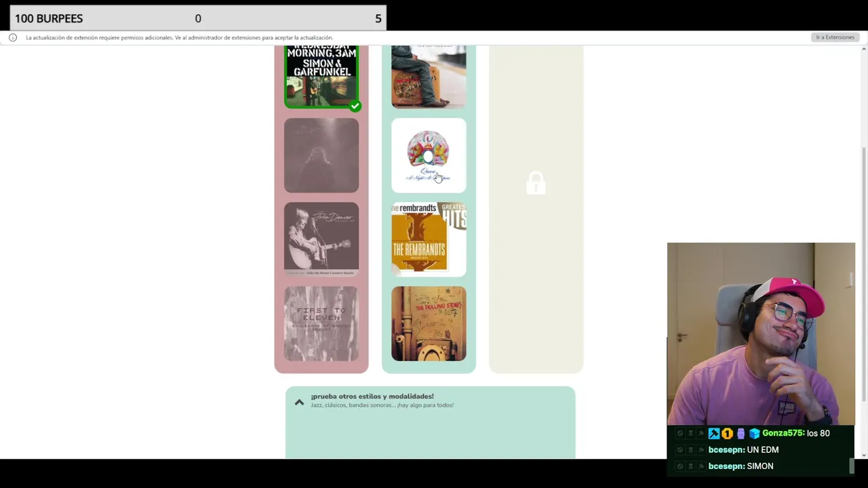Select the John Denver album with guitar

pyautogui.click(x=321, y=239)
